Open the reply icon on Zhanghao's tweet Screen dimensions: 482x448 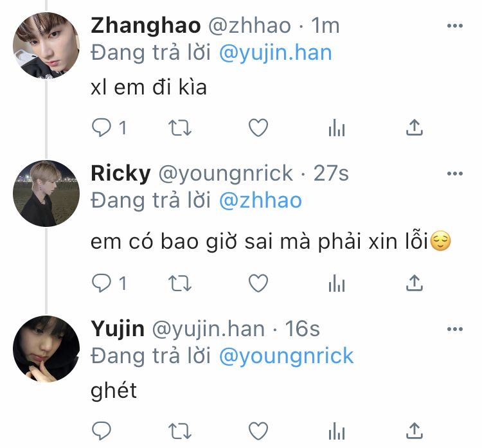coord(102,128)
